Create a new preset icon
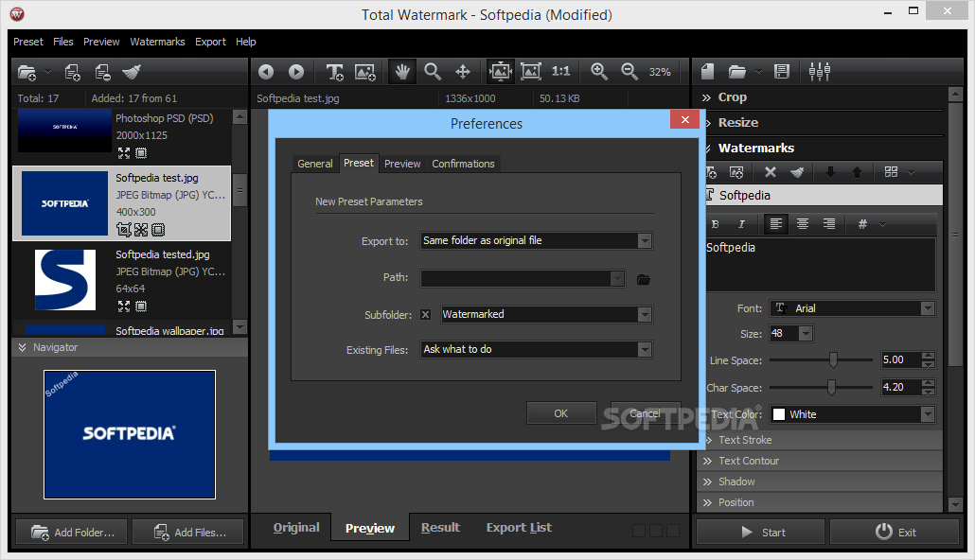The image size is (975, 560). pos(708,72)
